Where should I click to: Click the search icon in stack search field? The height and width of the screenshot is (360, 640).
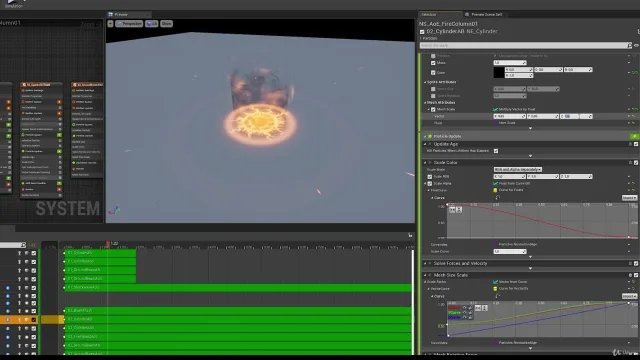(629, 45)
